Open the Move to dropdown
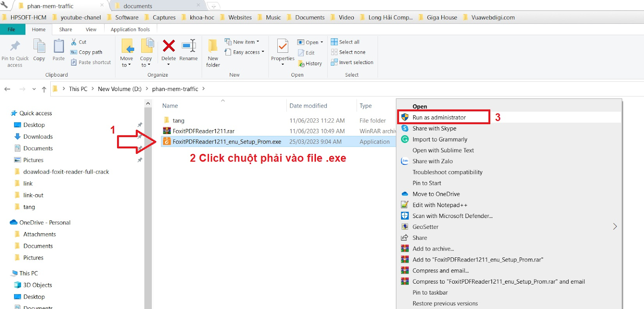This screenshot has width=644, height=309. (126, 62)
